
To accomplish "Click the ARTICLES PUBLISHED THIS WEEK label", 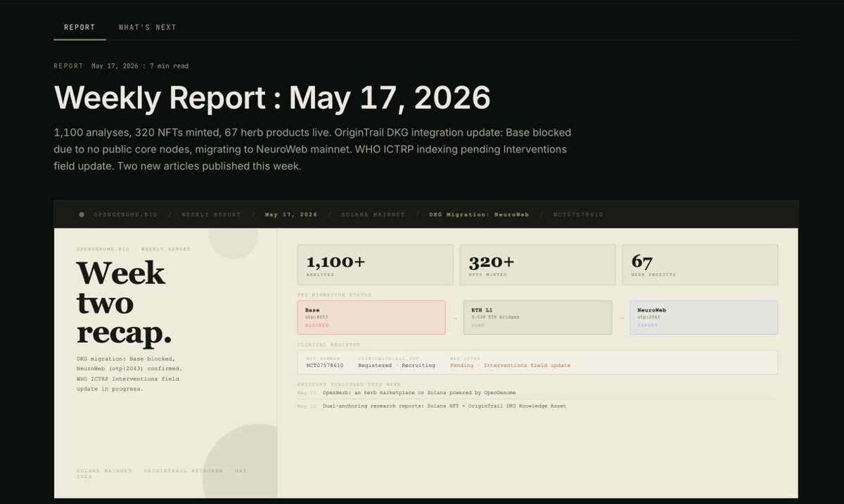I will [350, 385].
